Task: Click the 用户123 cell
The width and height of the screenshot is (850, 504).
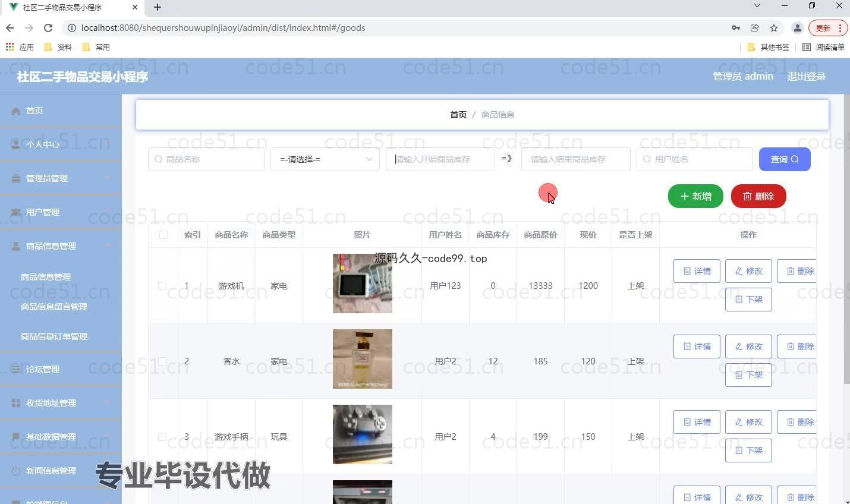Action: pyautogui.click(x=445, y=286)
